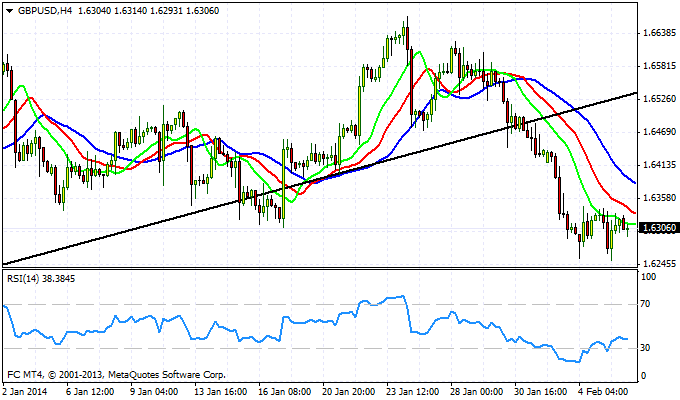Click the 1.65260 price axis label
Image resolution: width=680 pixels, height=400 pixels.
pos(658,99)
